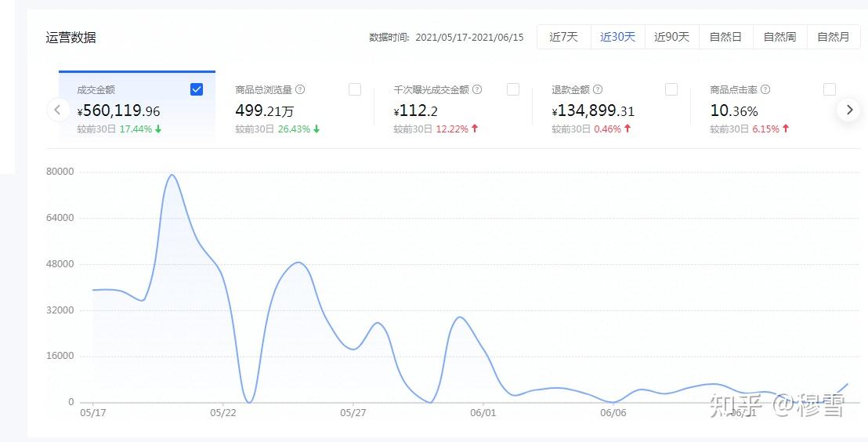Screen dimensions: 868x442
Task: Show previous metrics with left arrow
Action: tap(58, 110)
